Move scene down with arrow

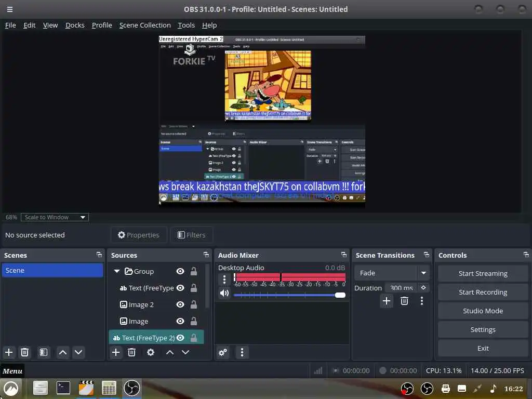78,352
